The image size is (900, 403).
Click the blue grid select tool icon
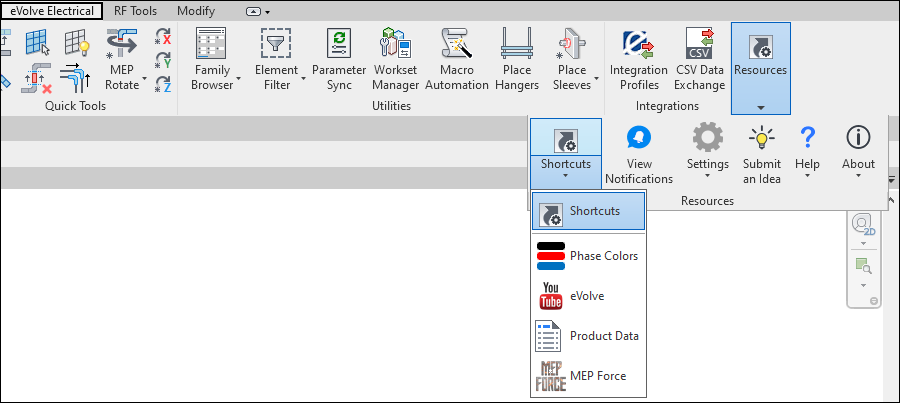pyautogui.click(x=38, y=42)
